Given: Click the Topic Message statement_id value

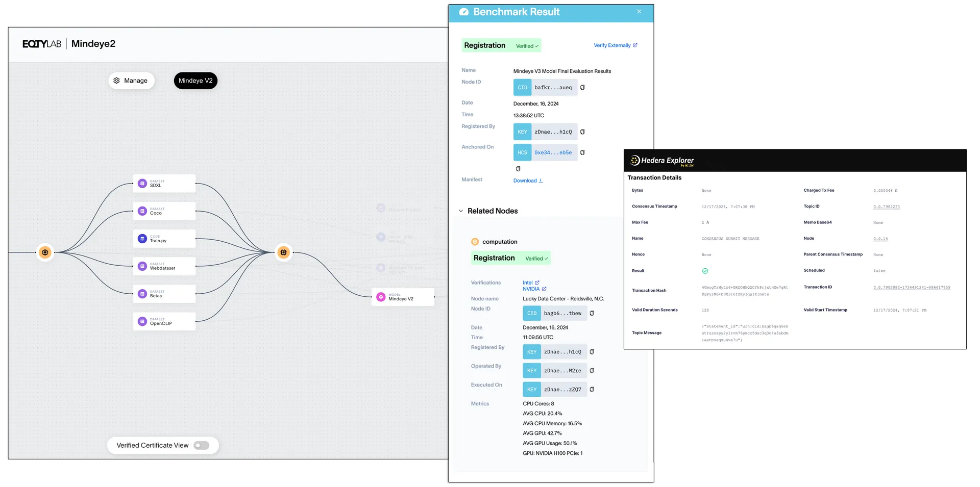Looking at the screenshot, I should [745, 333].
